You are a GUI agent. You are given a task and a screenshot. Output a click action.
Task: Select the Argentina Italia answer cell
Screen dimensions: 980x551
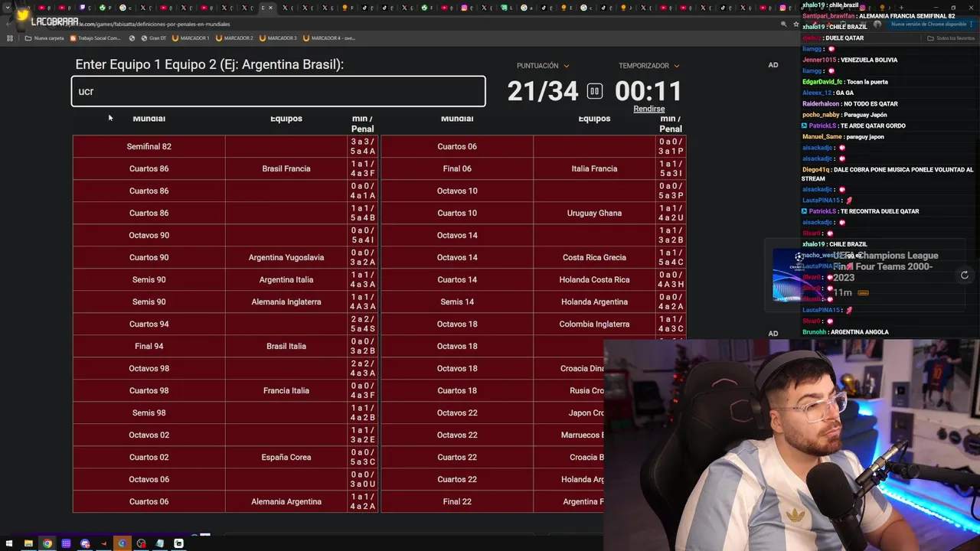point(286,279)
